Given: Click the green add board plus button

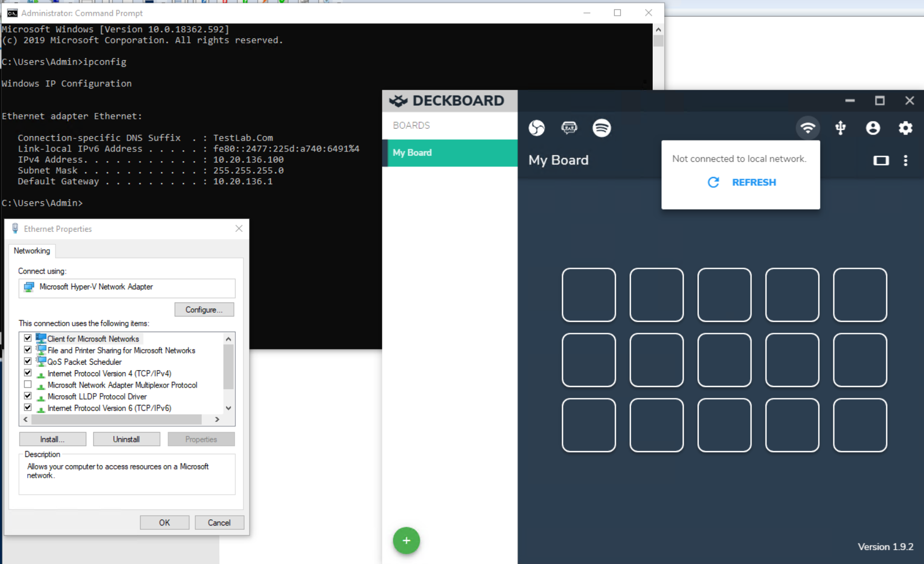Looking at the screenshot, I should (x=406, y=541).
